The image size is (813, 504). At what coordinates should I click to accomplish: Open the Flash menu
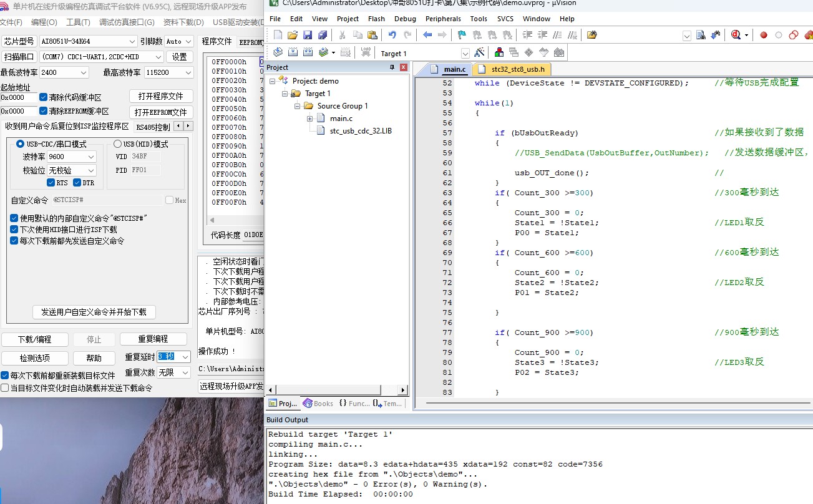376,19
